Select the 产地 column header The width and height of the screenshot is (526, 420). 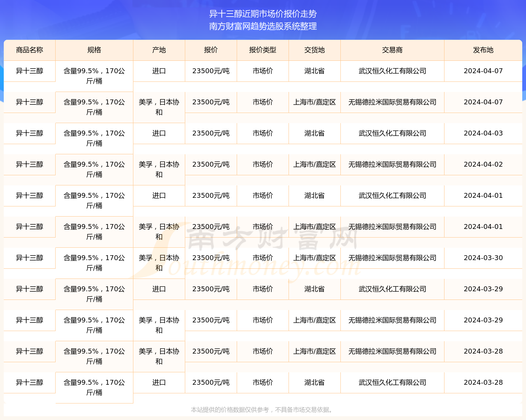tap(159, 50)
